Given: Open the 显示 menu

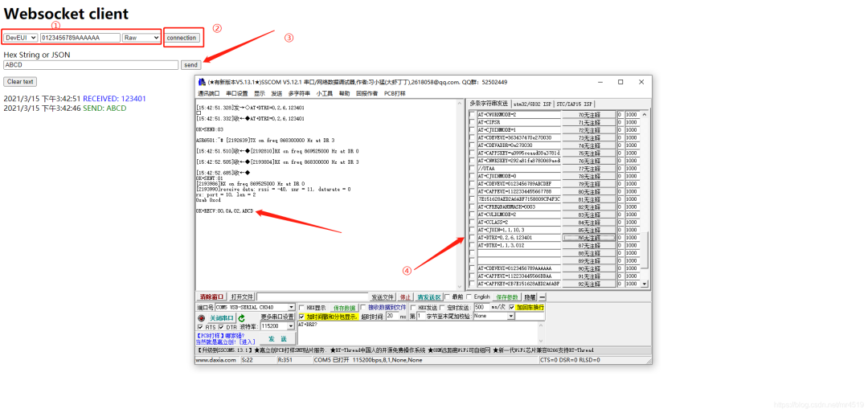Looking at the screenshot, I should point(260,93).
